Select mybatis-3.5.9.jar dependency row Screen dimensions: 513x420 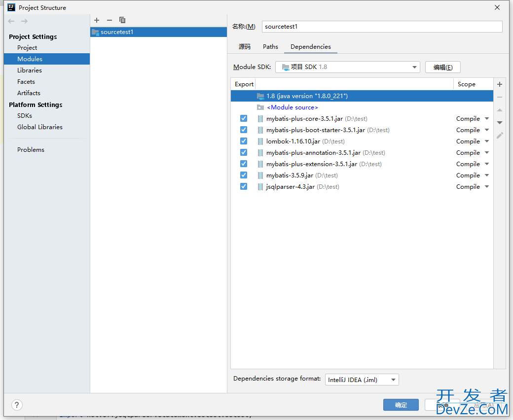[362, 175]
